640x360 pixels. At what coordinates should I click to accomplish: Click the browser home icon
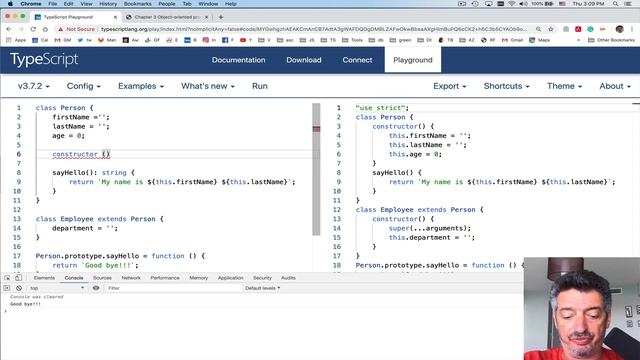[45, 29]
